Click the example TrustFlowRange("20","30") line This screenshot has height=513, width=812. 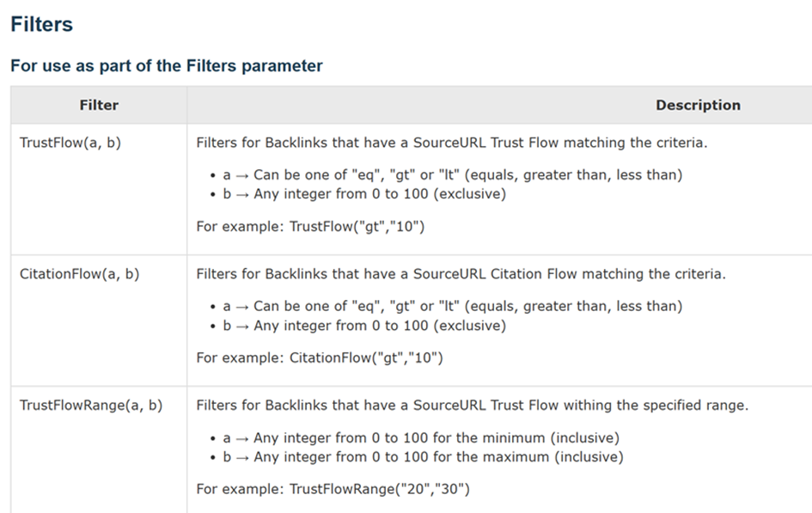(333, 489)
